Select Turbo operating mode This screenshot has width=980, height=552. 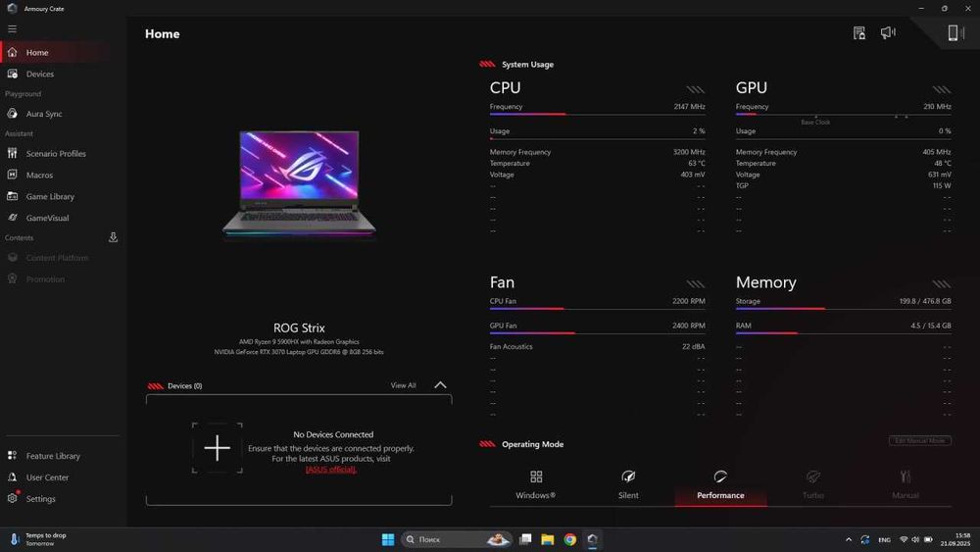point(813,485)
